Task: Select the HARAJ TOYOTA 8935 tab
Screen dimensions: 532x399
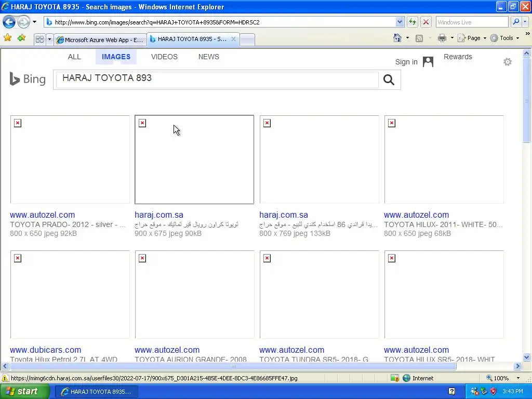Action: pos(193,39)
